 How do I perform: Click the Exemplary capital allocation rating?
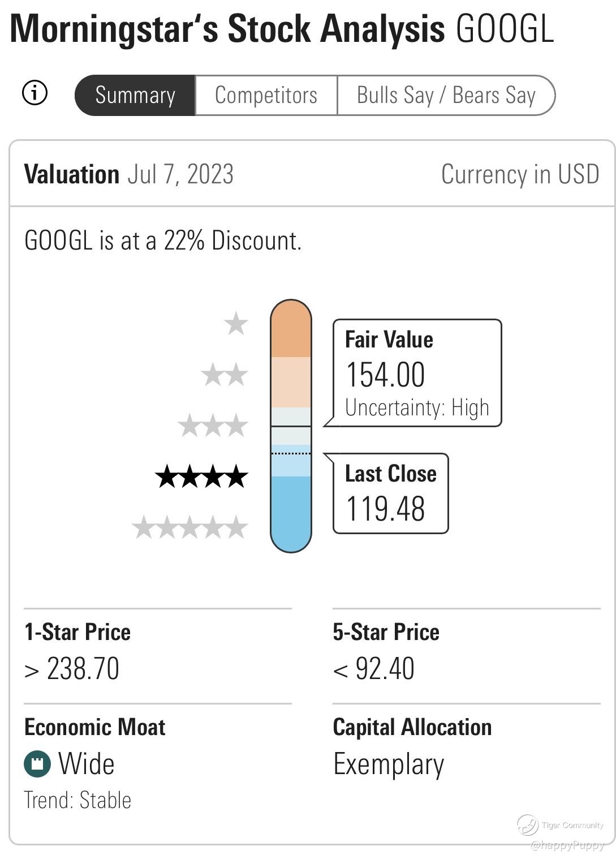(389, 764)
